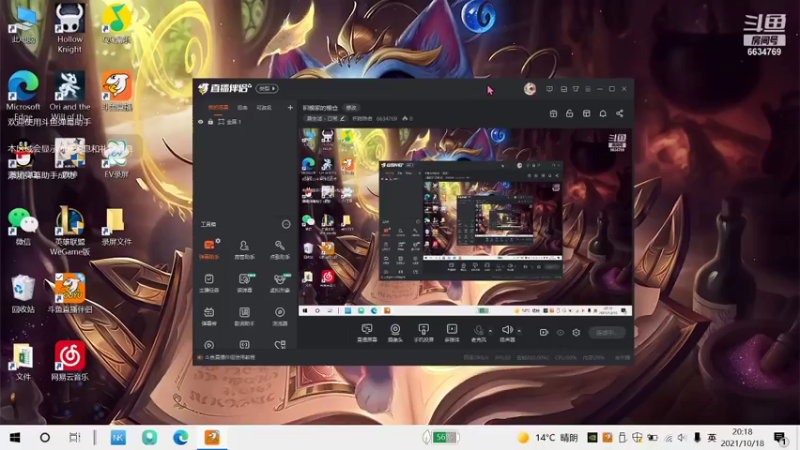Open the toolbox tool with the TV-shaped icon
This screenshot has height=450, width=800.
coord(209,316)
